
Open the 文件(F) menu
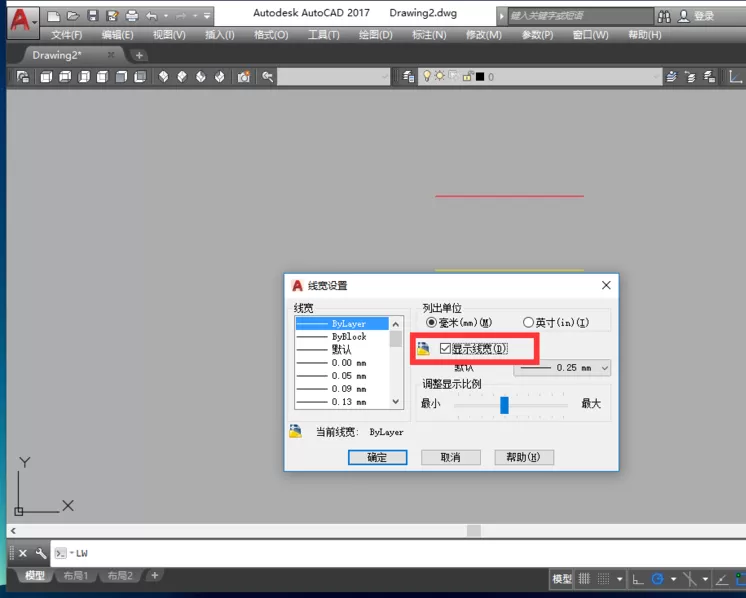click(x=67, y=35)
